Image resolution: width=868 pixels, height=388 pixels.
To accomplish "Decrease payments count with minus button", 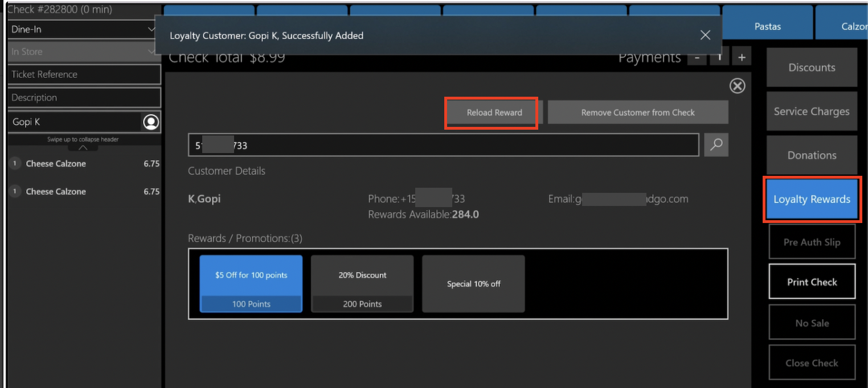I will pos(697,57).
